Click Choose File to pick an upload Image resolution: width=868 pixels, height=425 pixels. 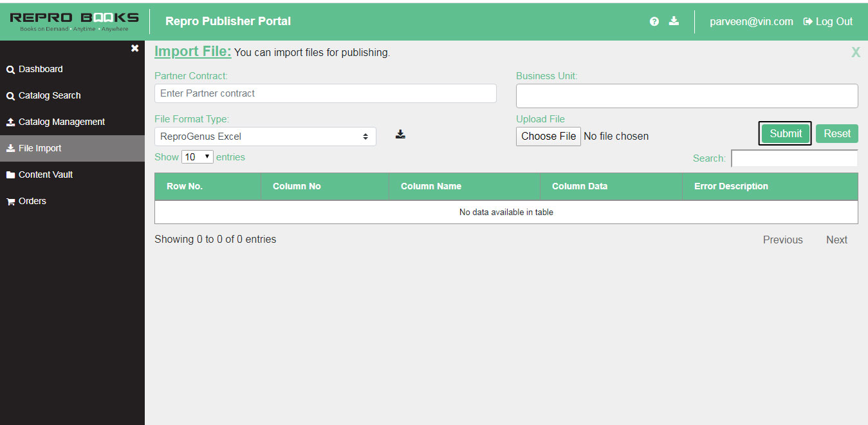548,136
